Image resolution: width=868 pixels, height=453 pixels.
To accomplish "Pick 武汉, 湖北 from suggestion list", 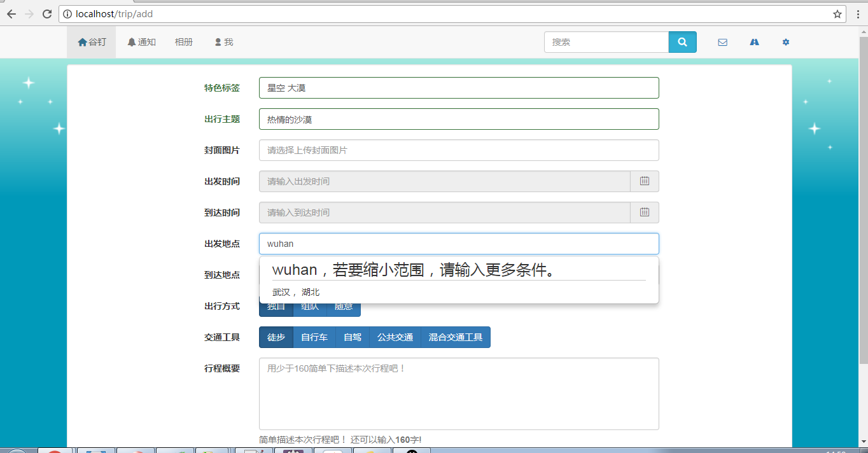I will point(296,293).
